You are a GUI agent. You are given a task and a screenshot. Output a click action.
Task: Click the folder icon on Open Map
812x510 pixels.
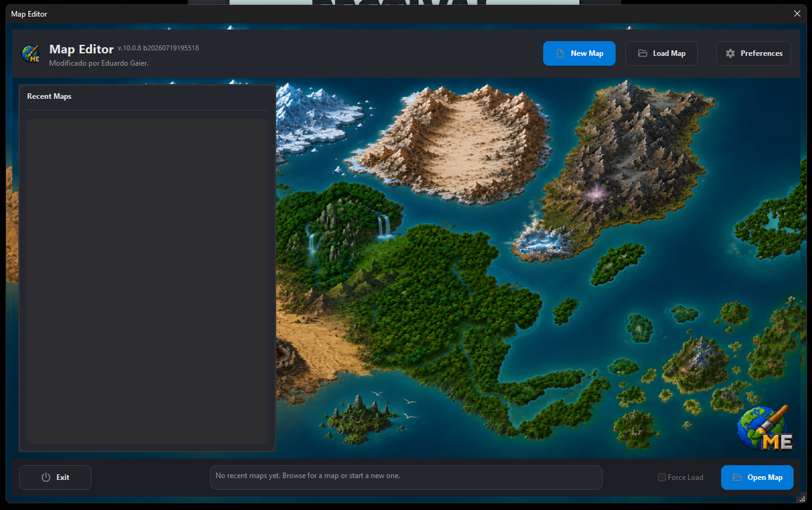tap(737, 477)
